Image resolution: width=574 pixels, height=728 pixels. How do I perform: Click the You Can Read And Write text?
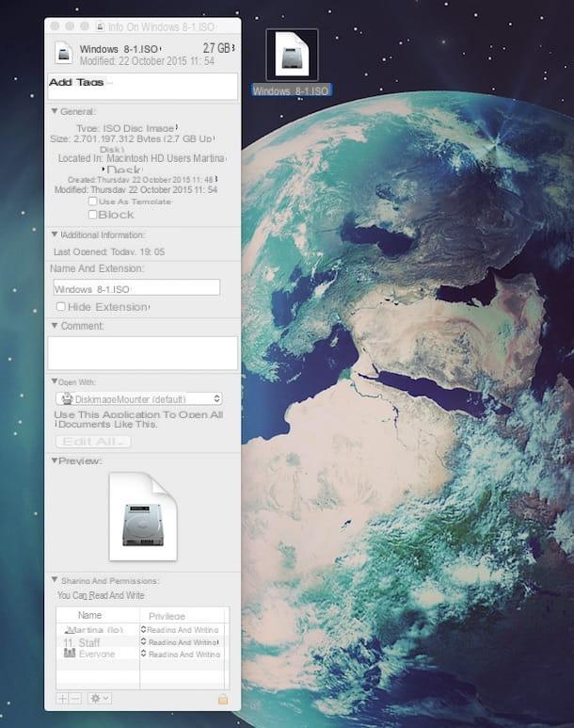point(101,595)
